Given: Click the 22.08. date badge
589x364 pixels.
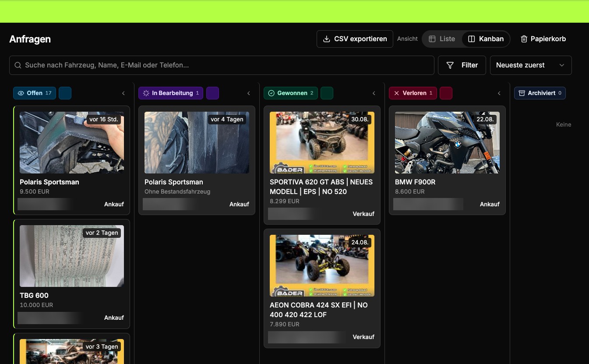Looking at the screenshot, I should (x=485, y=119).
